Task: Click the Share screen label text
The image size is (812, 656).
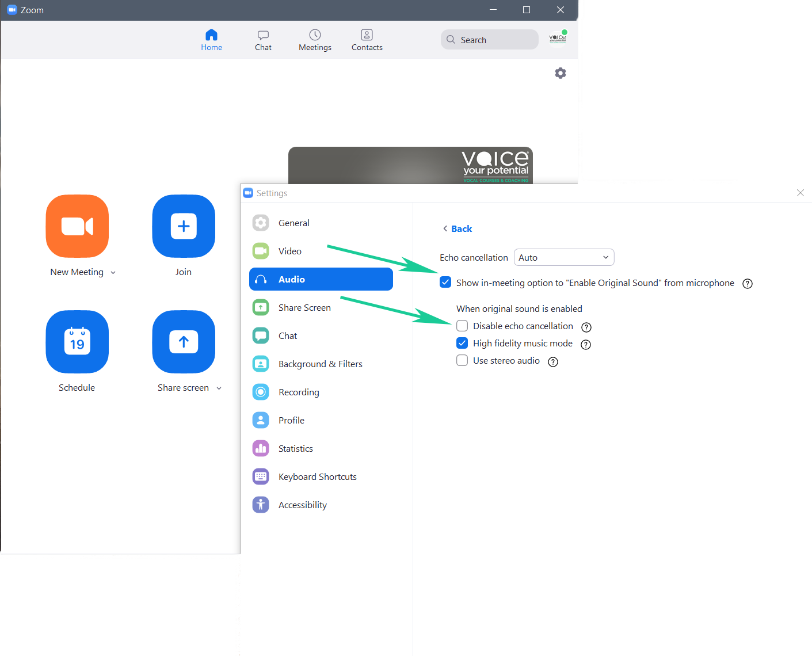Action: tap(183, 387)
